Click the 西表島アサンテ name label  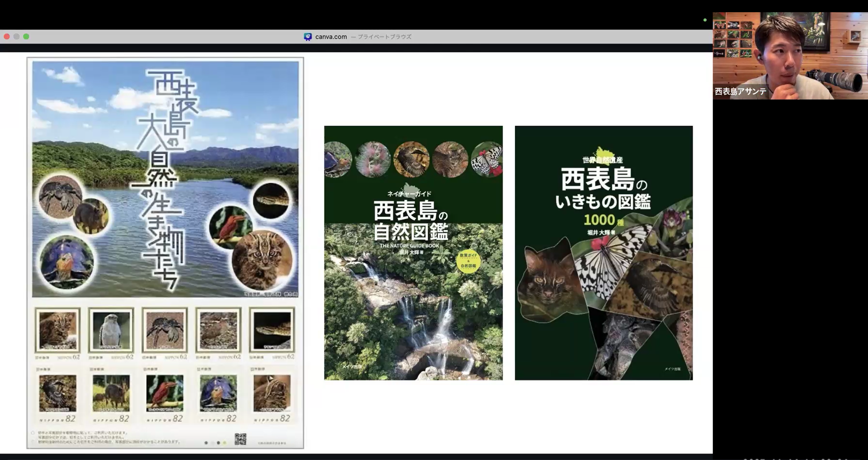pos(741,91)
